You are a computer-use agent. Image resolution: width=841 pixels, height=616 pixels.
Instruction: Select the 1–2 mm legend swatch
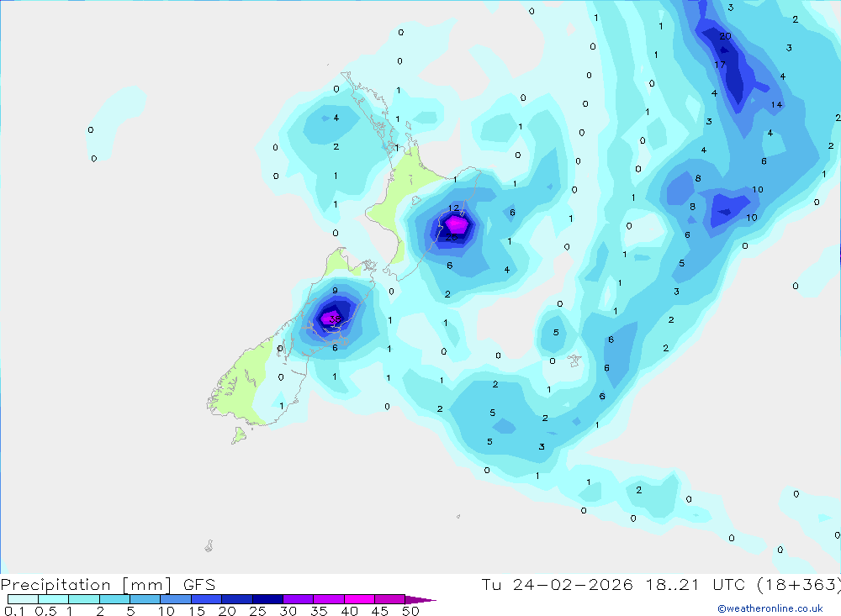84,599
